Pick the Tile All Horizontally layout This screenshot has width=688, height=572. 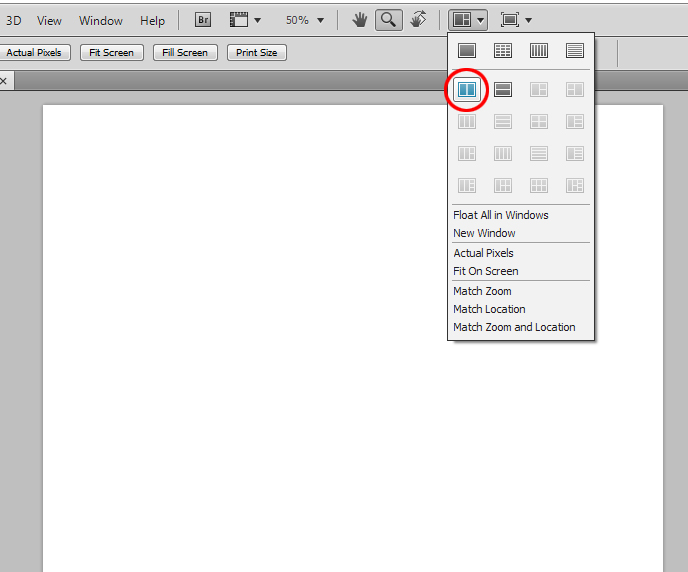(x=575, y=50)
